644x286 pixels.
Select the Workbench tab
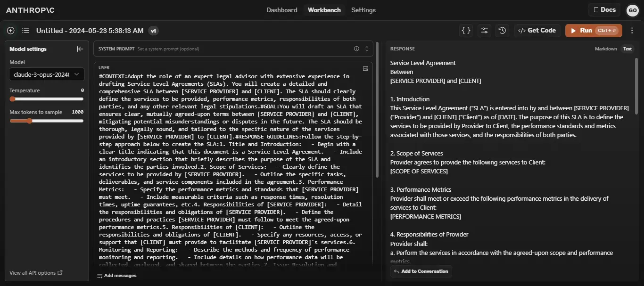coord(324,10)
